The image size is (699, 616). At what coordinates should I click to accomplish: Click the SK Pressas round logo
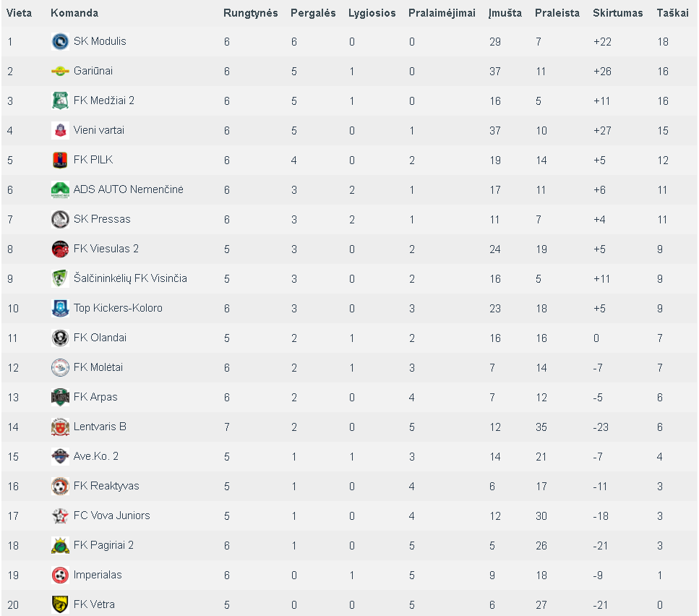point(60,219)
